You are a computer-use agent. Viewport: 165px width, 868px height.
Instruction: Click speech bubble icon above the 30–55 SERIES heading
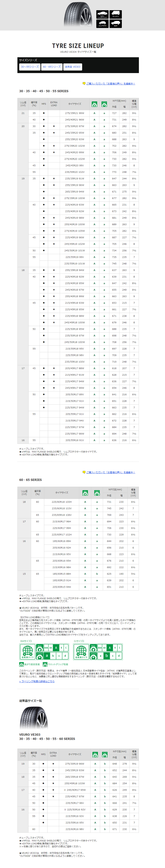tap(84, 83)
